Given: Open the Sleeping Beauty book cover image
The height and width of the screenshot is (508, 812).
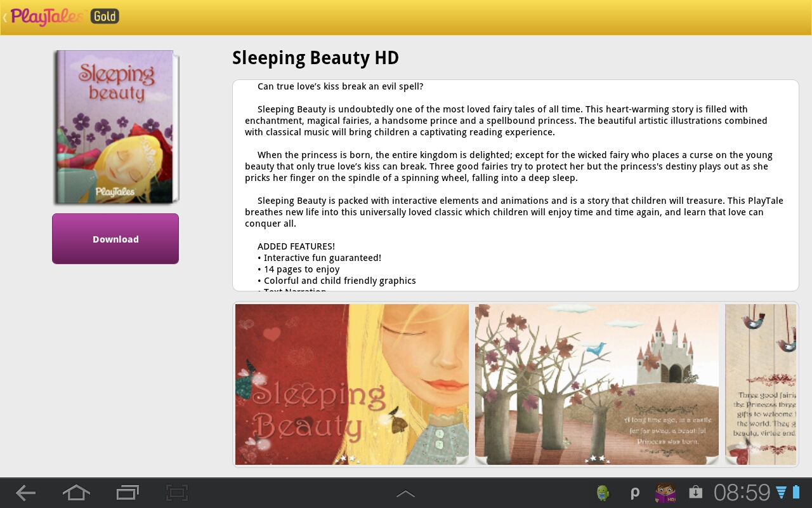Looking at the screenshot, I should point(116,128).
